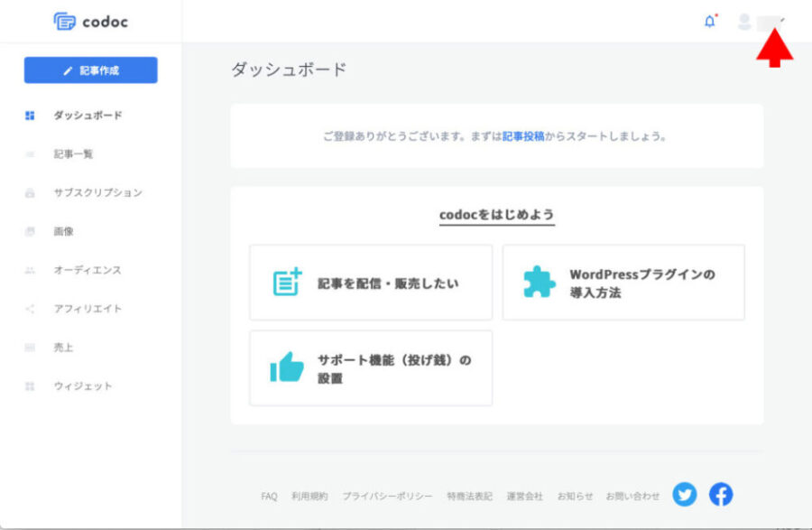Open the notifications bell

click(710, 22)
